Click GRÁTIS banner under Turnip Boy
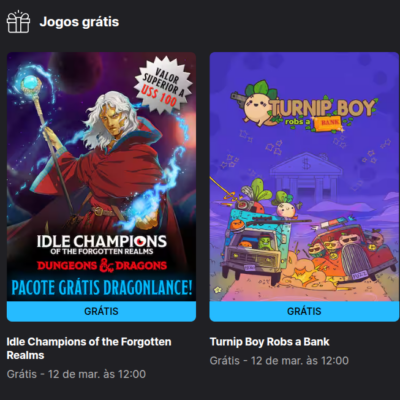 point(304,311)
